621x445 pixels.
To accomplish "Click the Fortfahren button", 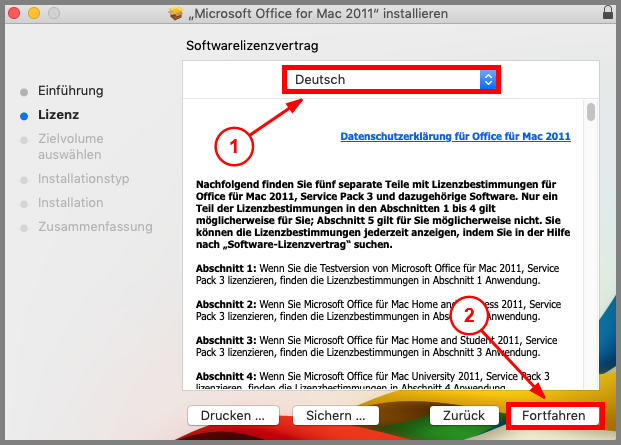I will [554, 416].
